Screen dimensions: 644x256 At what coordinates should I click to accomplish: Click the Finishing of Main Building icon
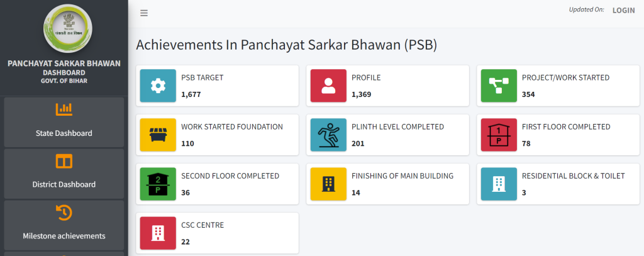tap(328, 184)
